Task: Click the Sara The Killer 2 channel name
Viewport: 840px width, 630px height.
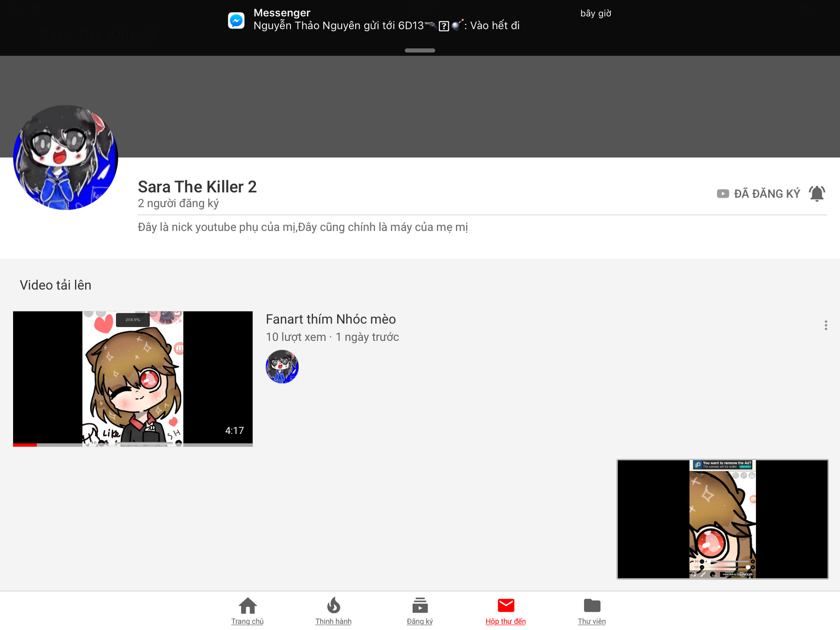Action: (197, 187)
